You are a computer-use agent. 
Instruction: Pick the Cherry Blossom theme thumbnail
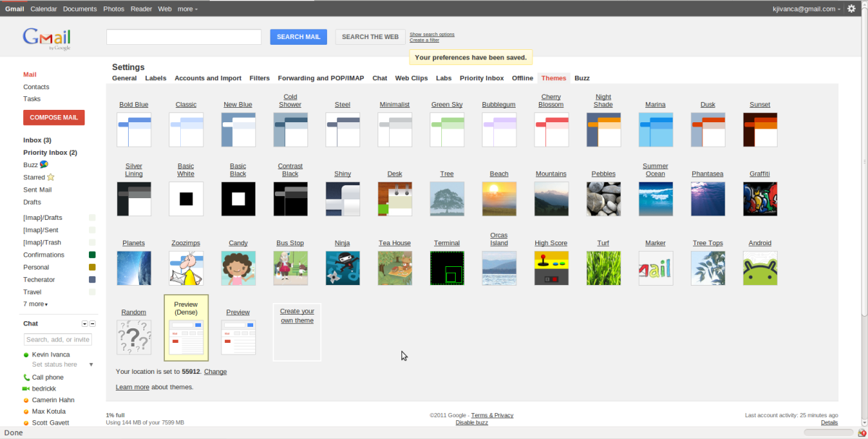551,129
